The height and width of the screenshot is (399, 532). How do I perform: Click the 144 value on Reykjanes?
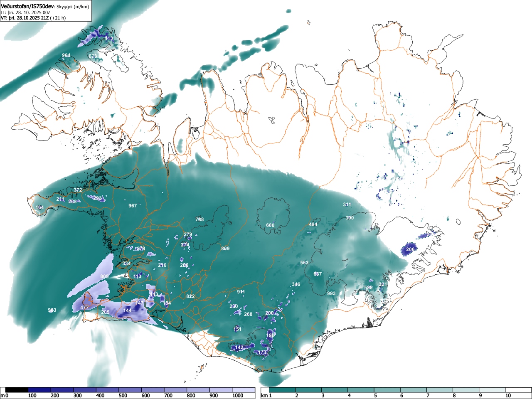(127, 310)
